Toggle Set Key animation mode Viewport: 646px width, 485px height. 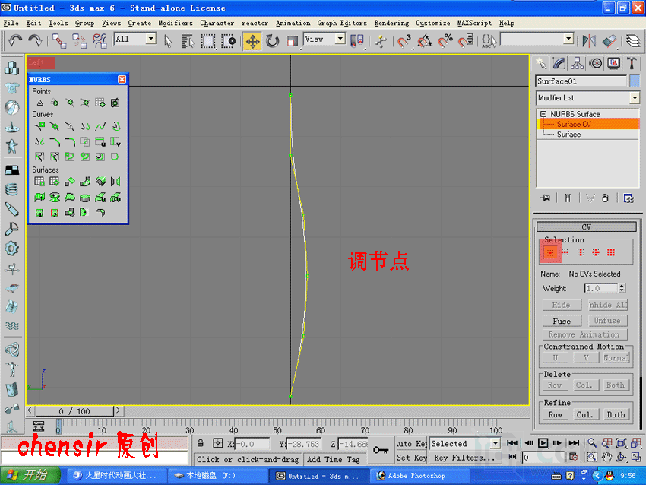coord(411,457)
